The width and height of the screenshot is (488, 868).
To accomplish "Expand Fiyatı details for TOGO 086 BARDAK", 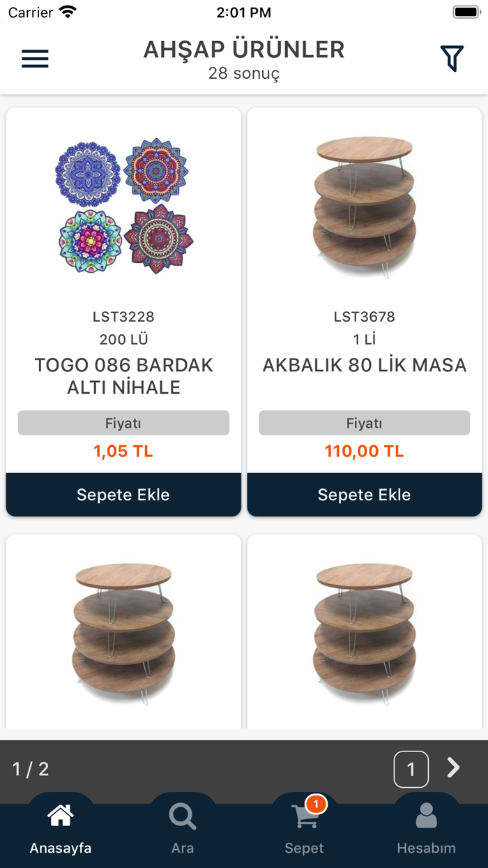I will coord(123,423).
